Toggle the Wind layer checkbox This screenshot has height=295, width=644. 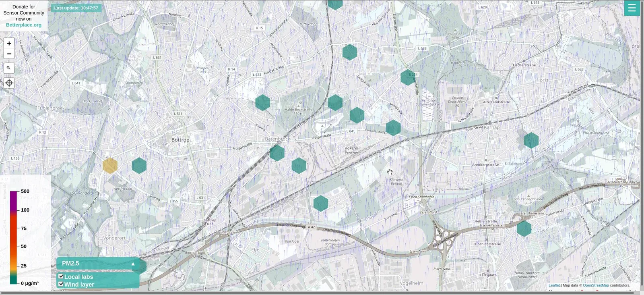click(61, 284)
